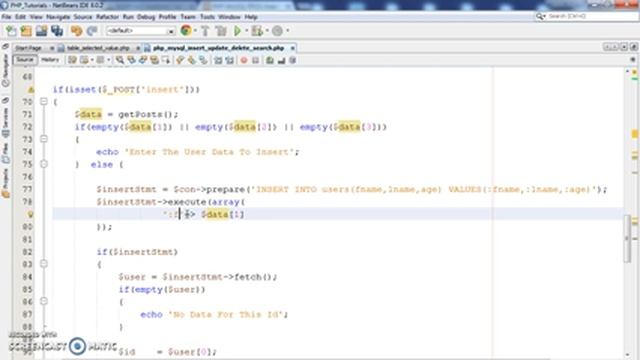
Task: Collapse the code fold at line 75
Action: pos(44,164)
